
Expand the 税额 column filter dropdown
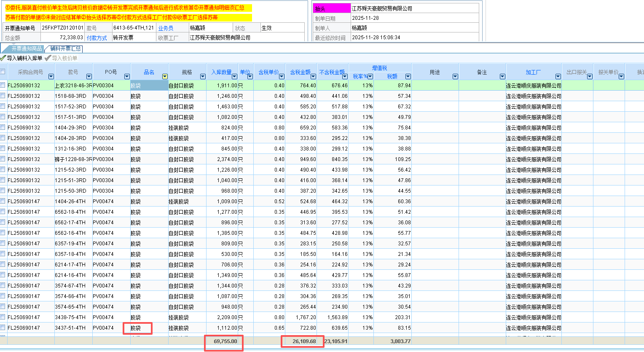(408, 76)
